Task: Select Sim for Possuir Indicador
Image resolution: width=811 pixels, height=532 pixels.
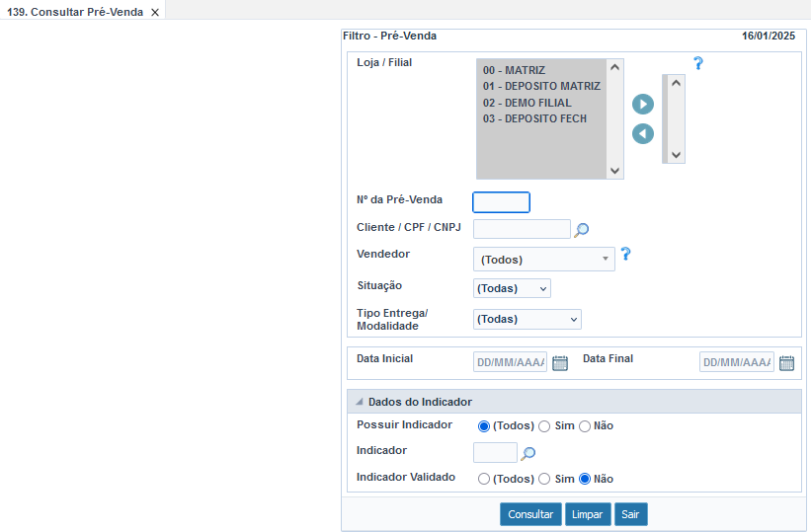Action: [544, 426]
